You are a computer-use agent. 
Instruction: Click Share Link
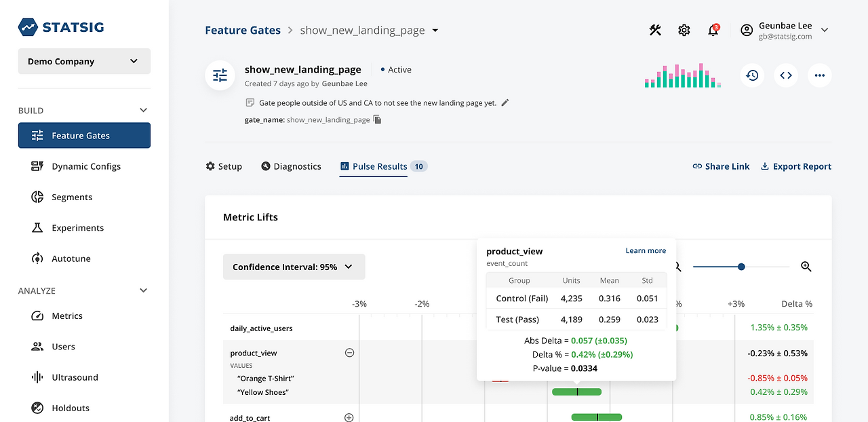(x=721, y=166)
